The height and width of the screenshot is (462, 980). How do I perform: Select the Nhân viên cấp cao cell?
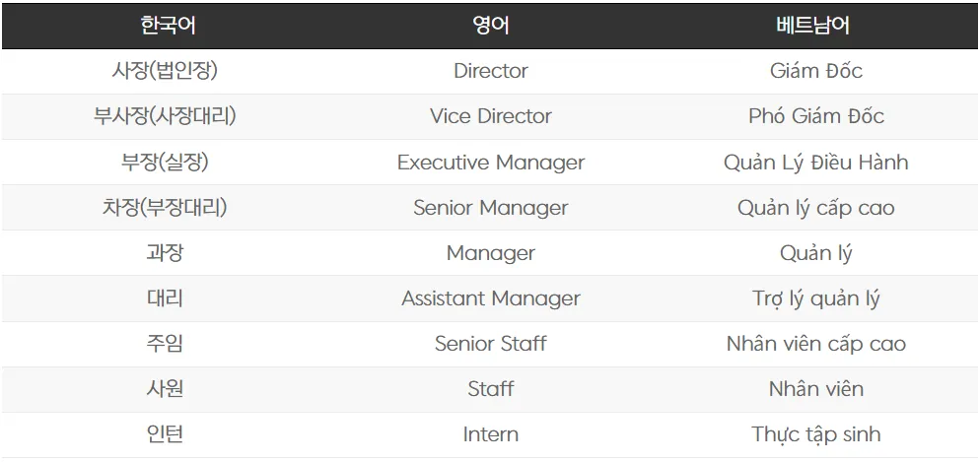coord(815,344)
